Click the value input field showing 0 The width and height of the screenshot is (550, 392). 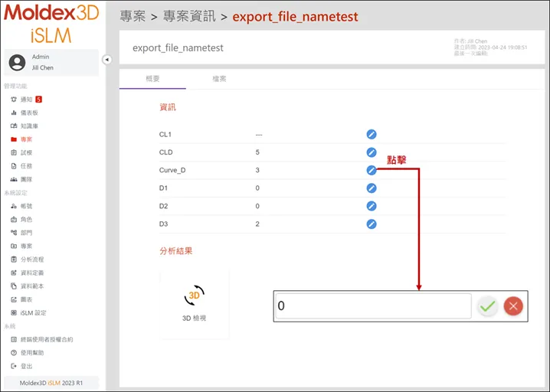373,305
